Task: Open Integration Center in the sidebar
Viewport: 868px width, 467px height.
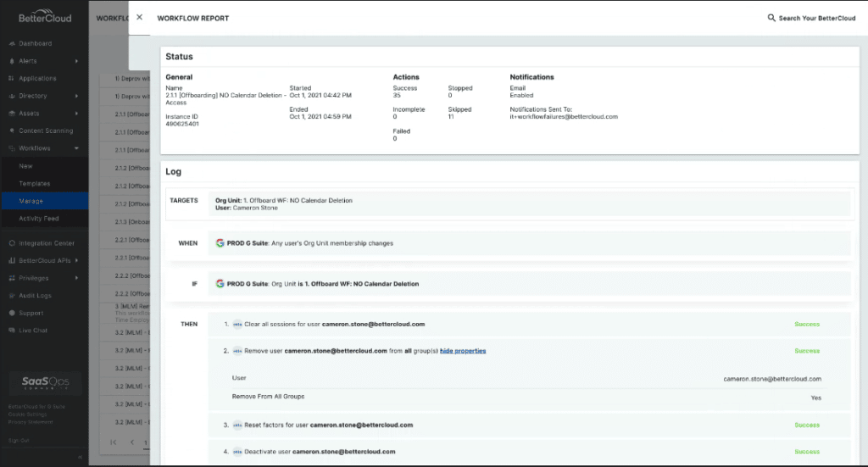Action: coord(46,243)
